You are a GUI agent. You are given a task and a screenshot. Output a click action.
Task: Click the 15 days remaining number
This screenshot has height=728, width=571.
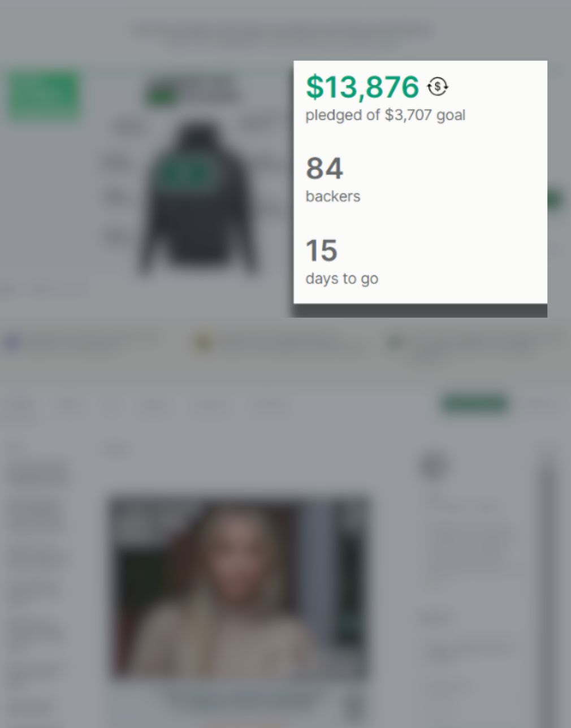(322, 250)
